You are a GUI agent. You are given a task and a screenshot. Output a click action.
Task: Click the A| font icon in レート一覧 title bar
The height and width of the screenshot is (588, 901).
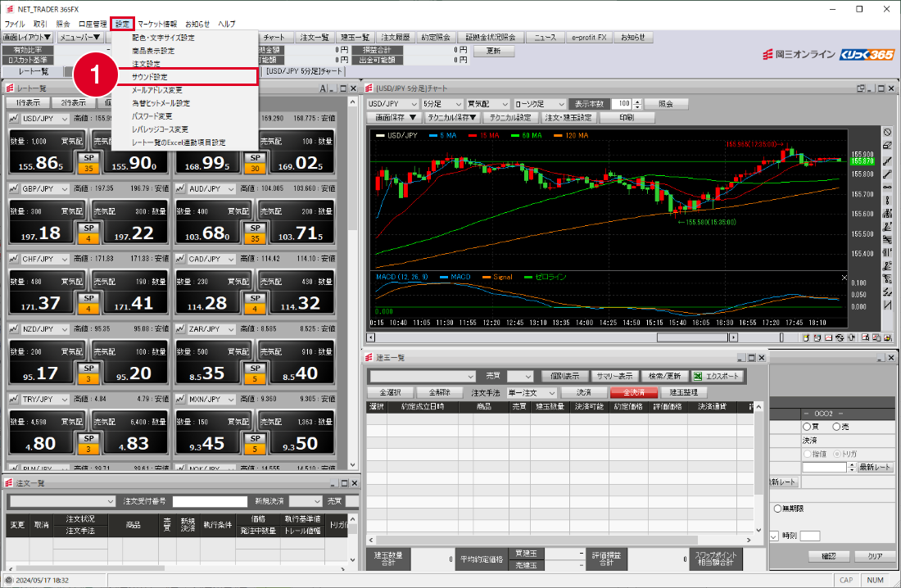(x=324, y=88)
